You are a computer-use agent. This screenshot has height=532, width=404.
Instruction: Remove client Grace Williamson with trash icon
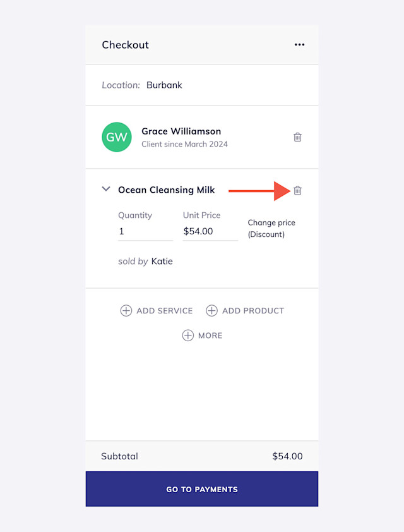click(297, 137)
